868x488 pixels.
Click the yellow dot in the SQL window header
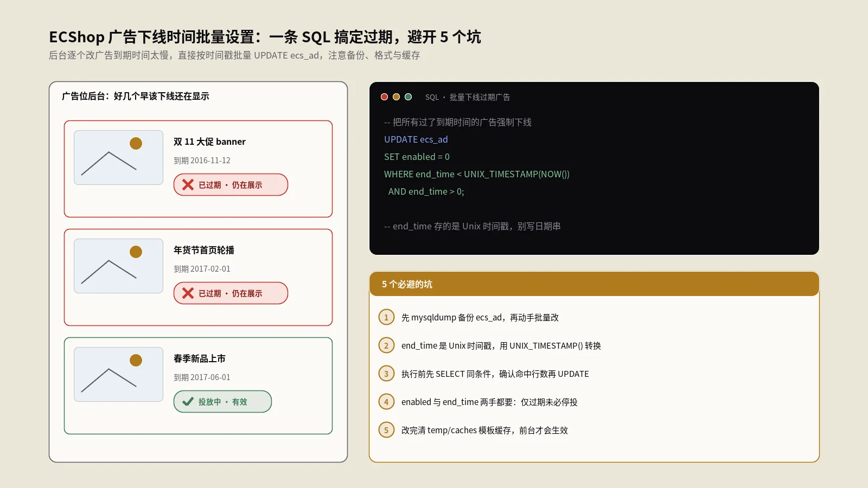pyautogui.click(x=396, y=97)
